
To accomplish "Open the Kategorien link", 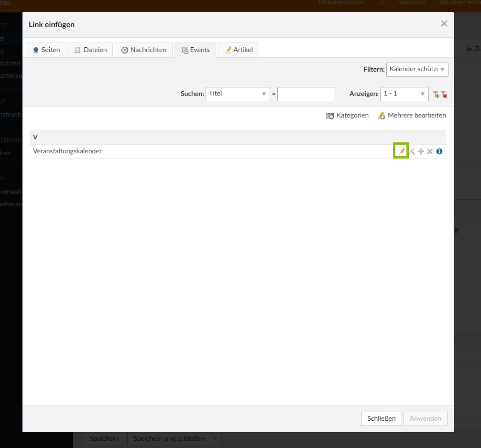I will [x=348, y=116].
